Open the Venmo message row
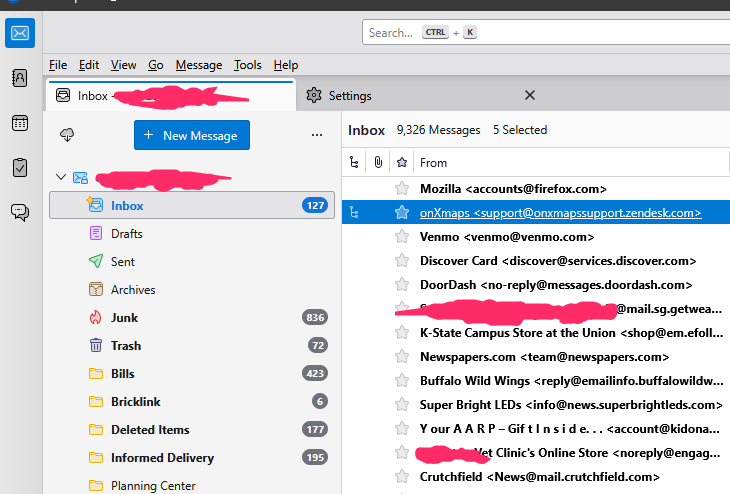This screenshot has width=730, height=494. [x=536, y=237]
